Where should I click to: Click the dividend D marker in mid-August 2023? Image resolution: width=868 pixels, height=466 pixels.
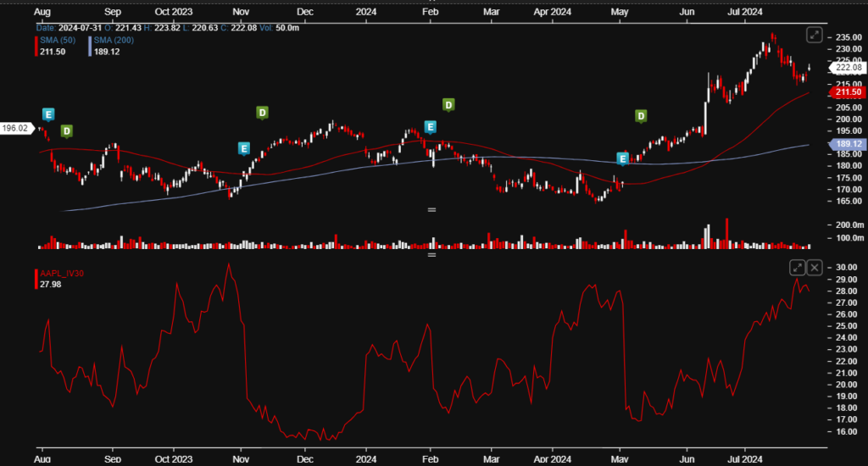[66, 131]
